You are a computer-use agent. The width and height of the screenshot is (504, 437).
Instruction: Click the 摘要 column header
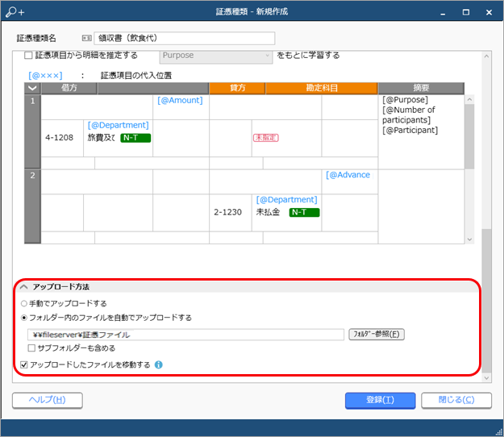point(421,88)
